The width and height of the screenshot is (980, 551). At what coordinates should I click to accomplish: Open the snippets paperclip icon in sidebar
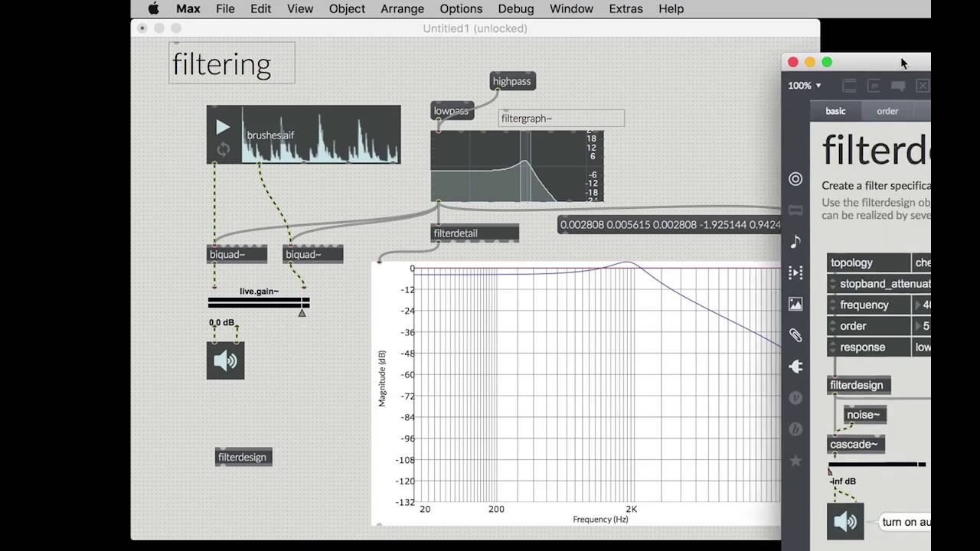point(795,335)
